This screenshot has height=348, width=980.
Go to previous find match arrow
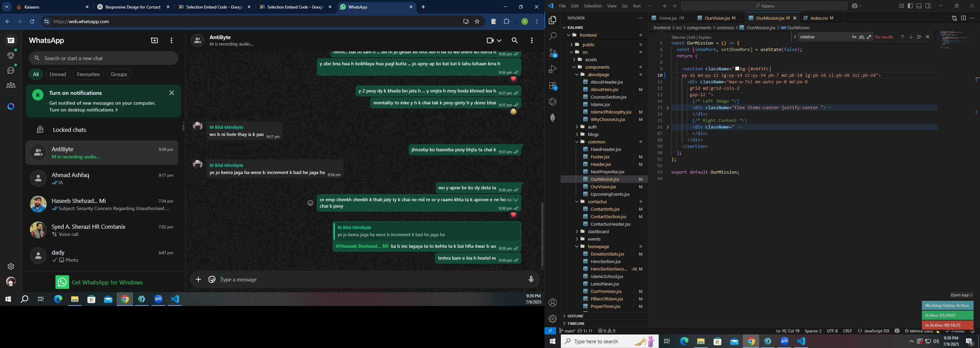(x=902, y=37)
